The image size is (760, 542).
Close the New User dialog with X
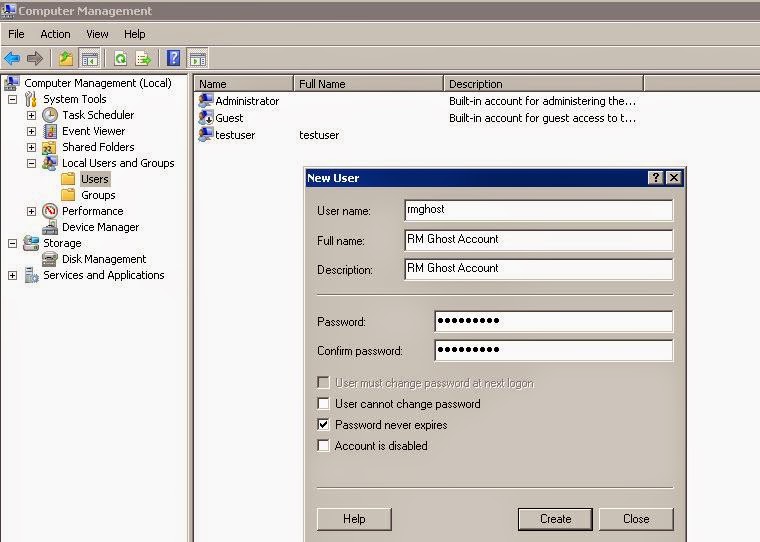(674, 178)
